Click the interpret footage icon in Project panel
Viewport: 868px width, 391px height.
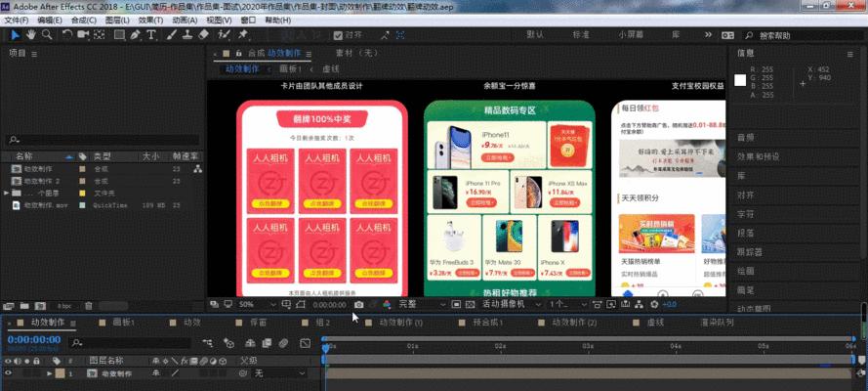pos(9,306)
